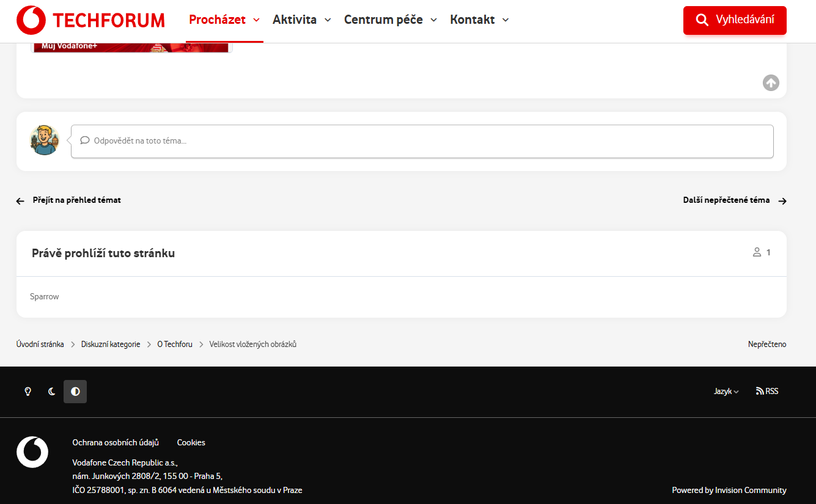
Task: Switch to dark mode with moon icon
Action: [52, 392]
